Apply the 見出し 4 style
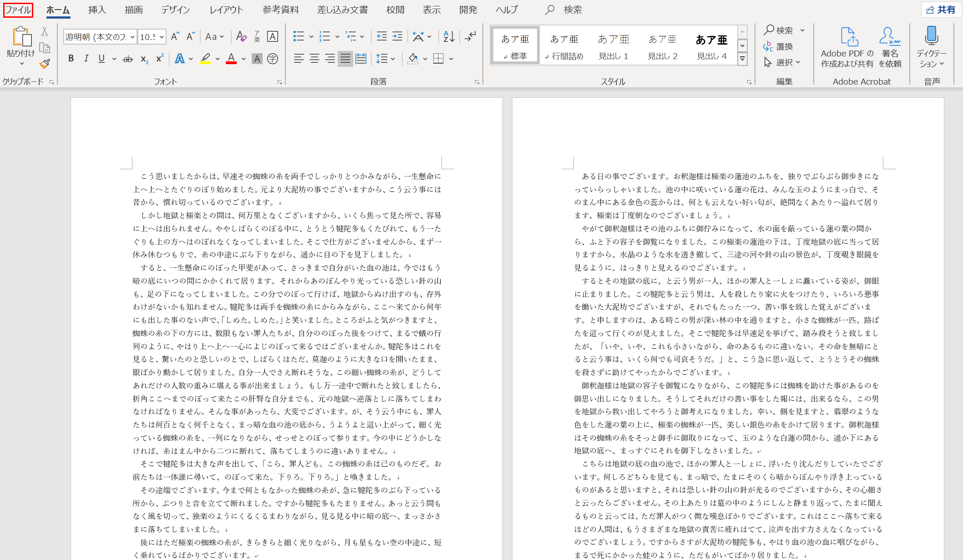 [x=712, y=45]
